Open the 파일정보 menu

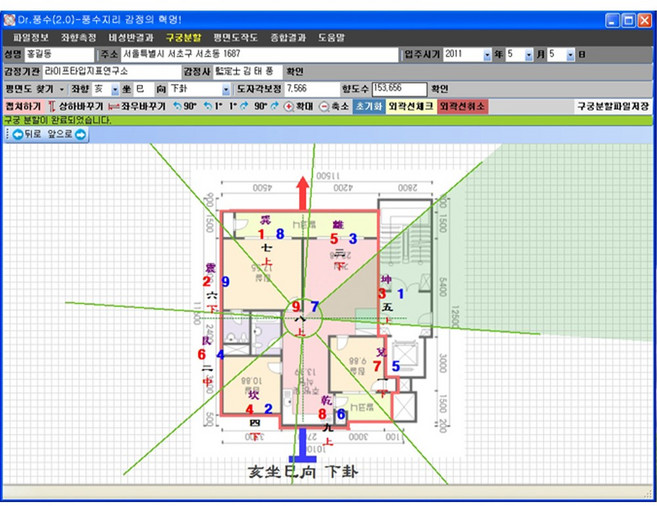pyautogui.click(x=31, y=38)
